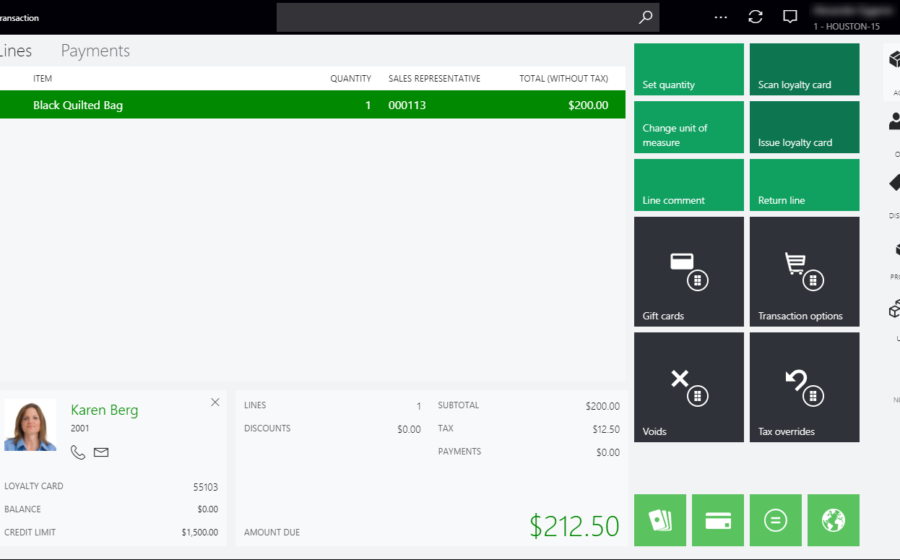The height and width of the screenshot is (560, 900).
Task: Click the Scan loyalty card tile
Action: coord(804,69)
